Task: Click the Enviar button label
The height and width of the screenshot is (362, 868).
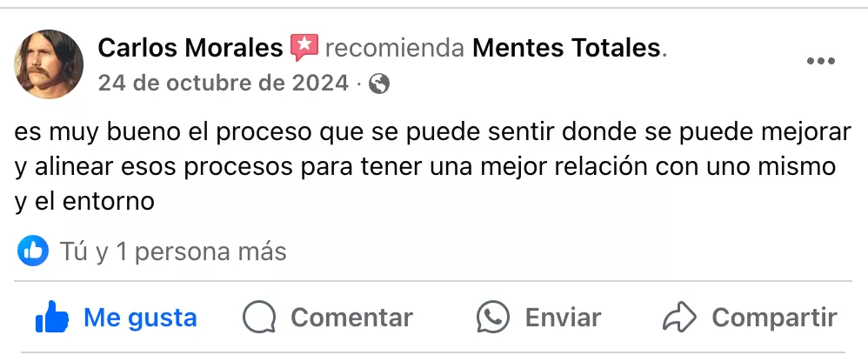Action: pos(563,318)
